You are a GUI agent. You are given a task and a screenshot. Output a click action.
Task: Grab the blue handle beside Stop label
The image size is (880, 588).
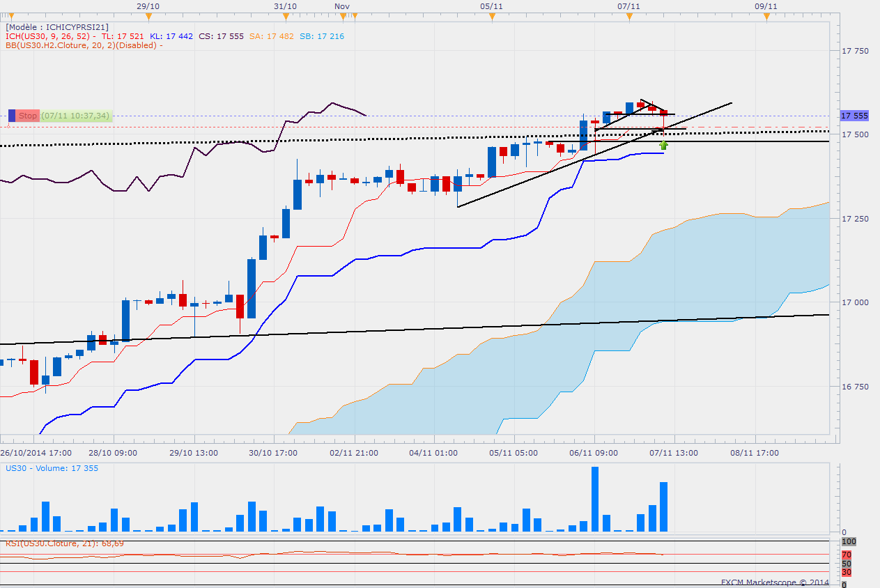(x=12, y=116)
